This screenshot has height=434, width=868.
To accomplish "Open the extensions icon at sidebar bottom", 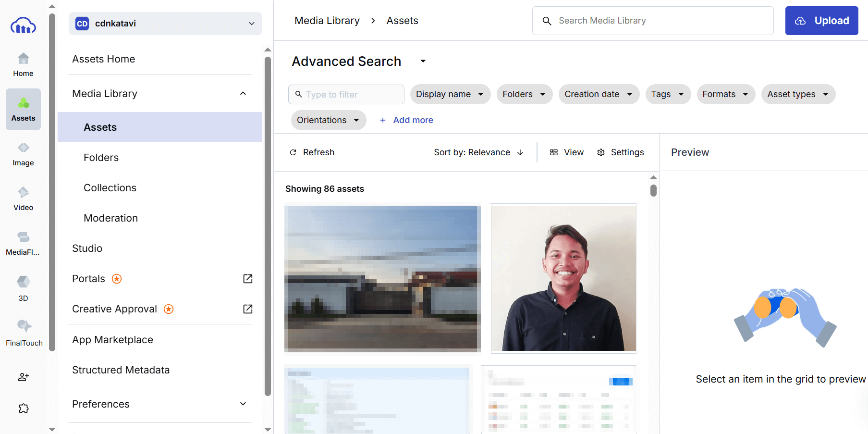I will pyautogui.click(x=23, y=408).
